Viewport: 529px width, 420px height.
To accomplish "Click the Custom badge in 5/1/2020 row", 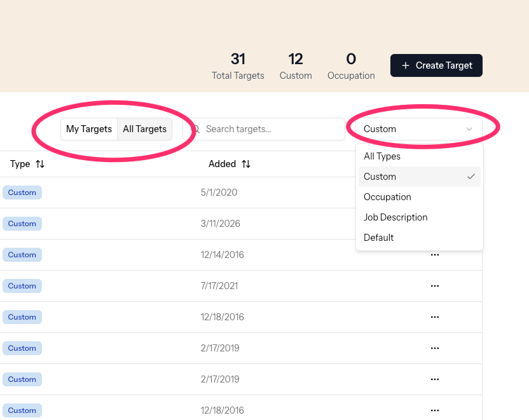I will coord(22,193).
